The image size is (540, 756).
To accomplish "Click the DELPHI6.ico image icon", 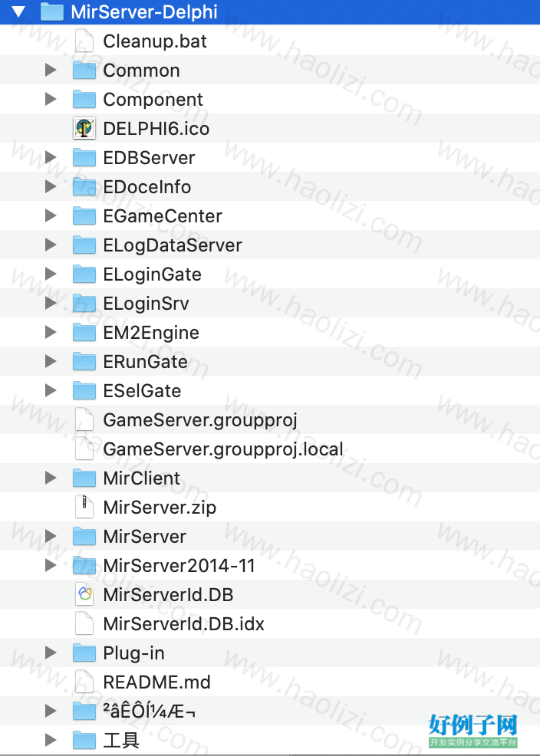I will pyautogui.click(x=84, y=128).
